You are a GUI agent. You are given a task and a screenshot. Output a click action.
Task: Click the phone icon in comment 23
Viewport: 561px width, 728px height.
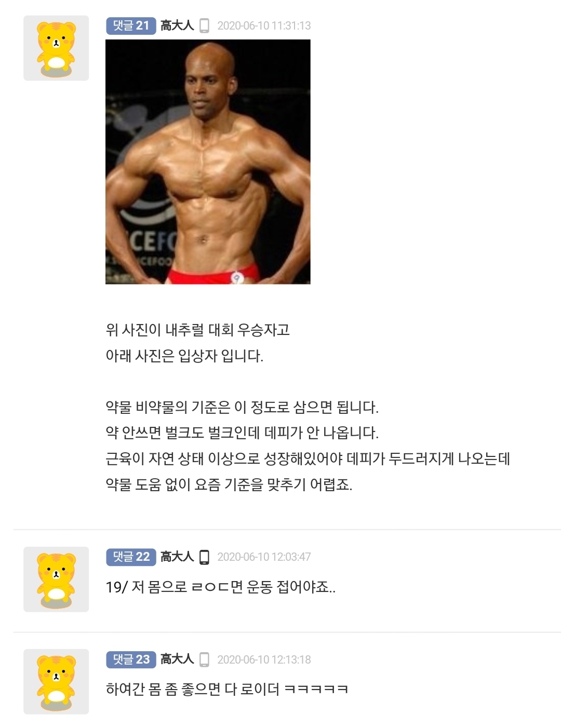pyautogui.click(x=205, y=659)
